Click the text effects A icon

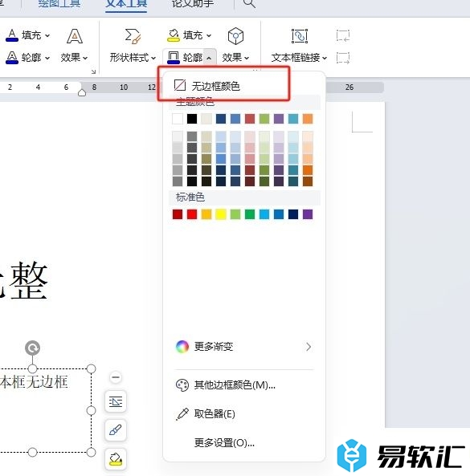75,36
